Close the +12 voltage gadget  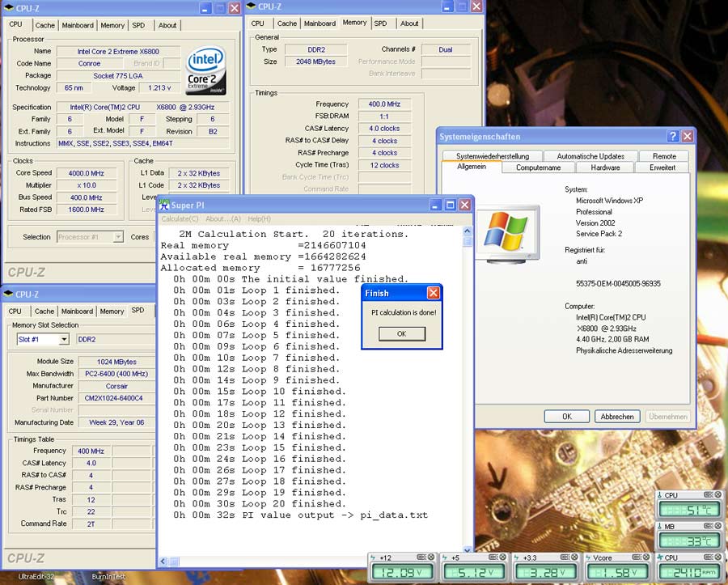coord(431,557)
